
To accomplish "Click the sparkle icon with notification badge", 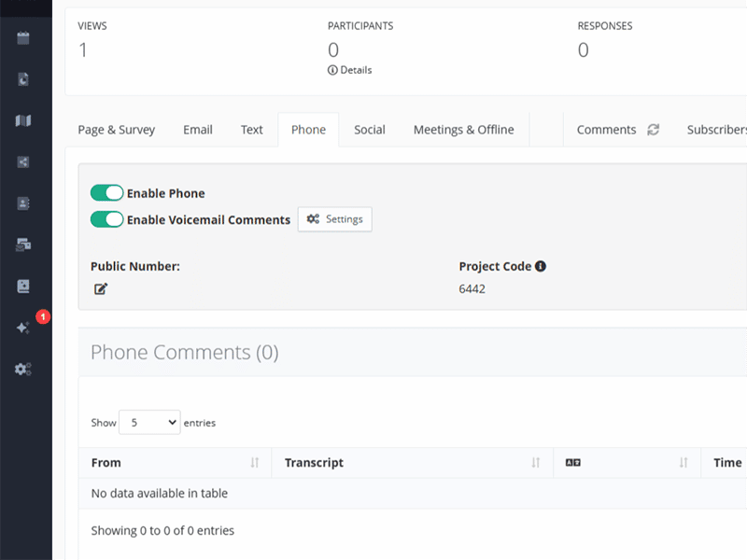I will click(x=23, y=328).
